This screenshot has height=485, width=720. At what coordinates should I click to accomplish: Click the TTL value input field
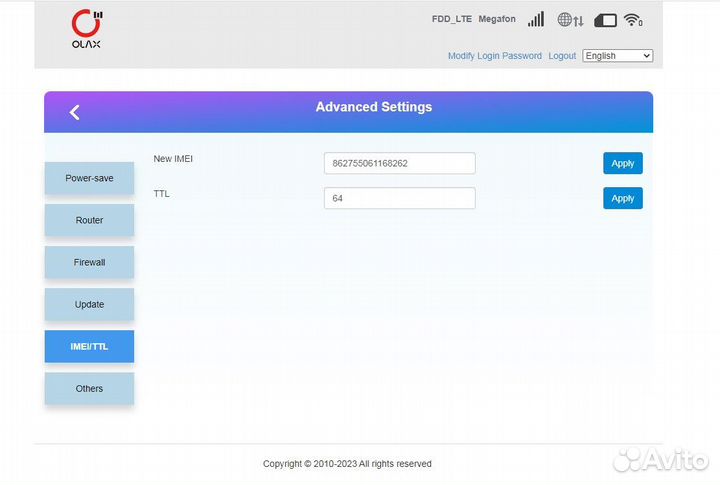(x=399, y=198)
